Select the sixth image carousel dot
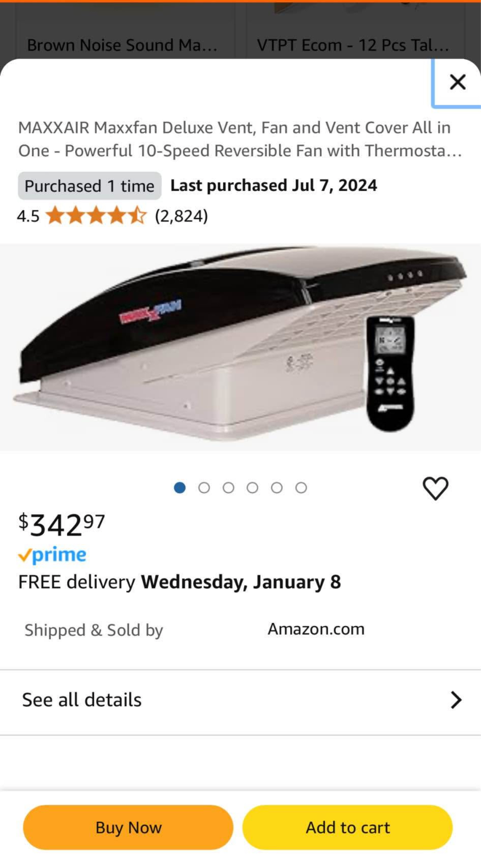Viewport: 481px width, 868px height. tap(301, 488)
